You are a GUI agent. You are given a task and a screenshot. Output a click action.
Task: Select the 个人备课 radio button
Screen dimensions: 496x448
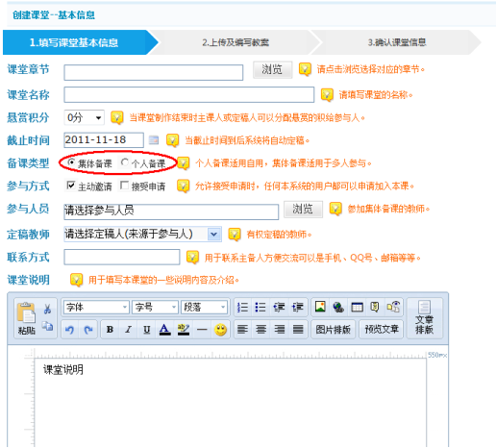[124, 162]
